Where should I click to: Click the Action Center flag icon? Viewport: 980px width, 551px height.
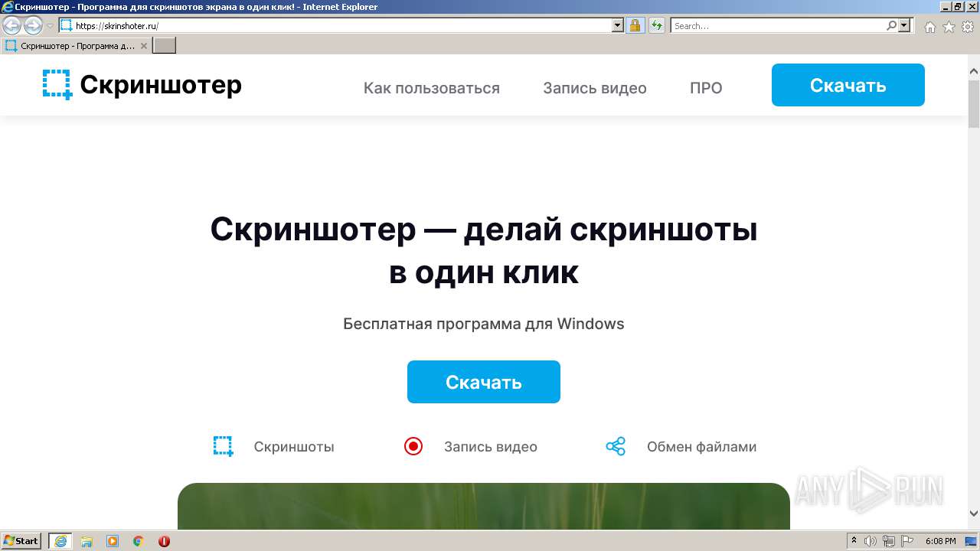click(906, 541)
